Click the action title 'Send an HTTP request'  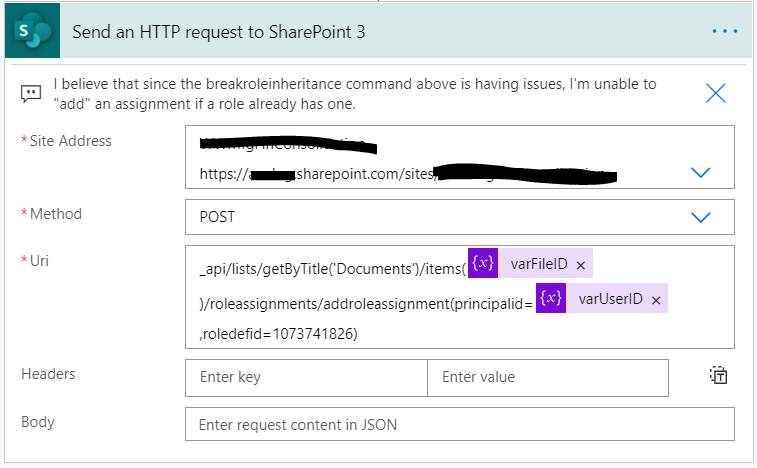click(218, 31)
